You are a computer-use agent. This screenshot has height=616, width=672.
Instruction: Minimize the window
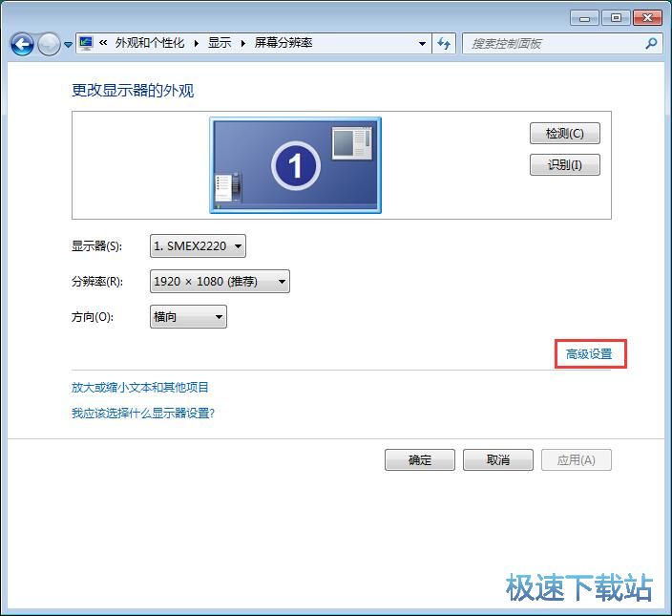click(584, 18)
